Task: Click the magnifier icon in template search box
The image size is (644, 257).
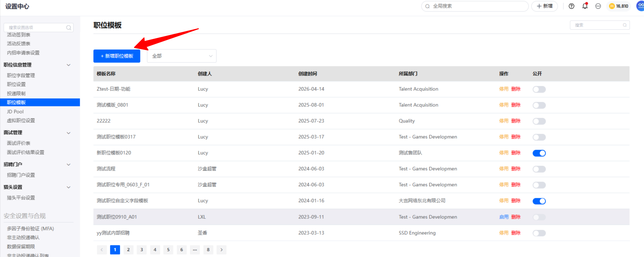Action: (x=624, y=25)
